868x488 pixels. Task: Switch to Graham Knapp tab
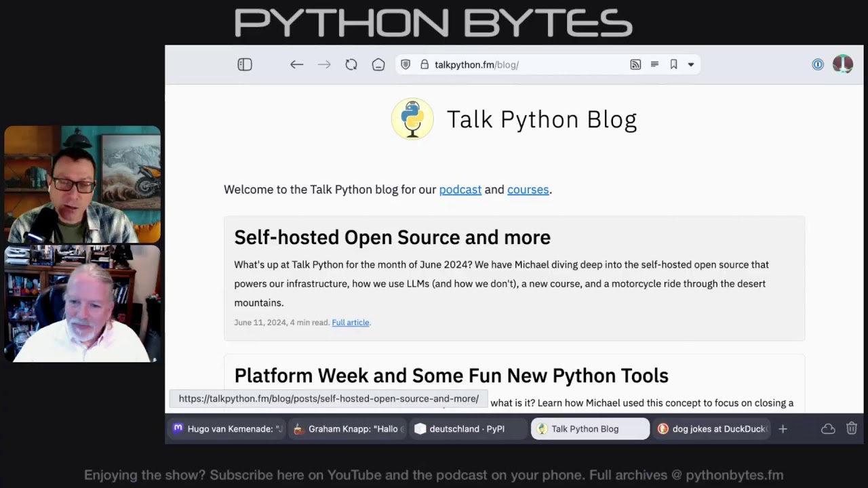(x=349, y=429)
